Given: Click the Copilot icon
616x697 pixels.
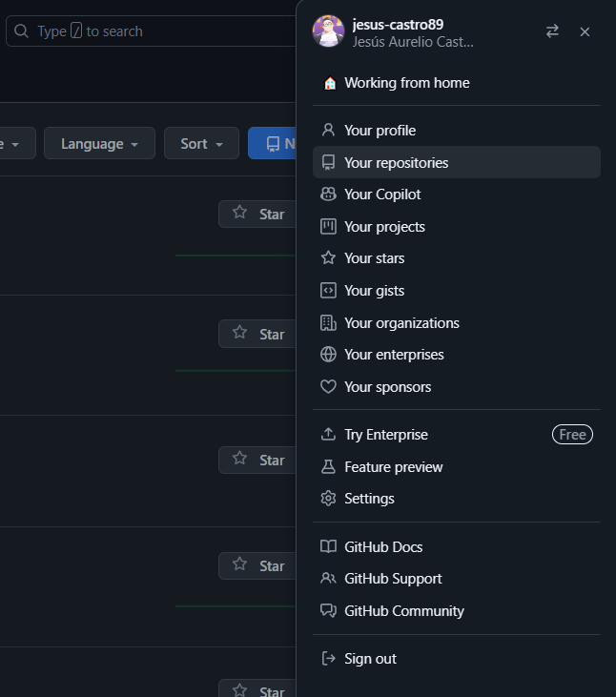Looking at the screenshot, I should point(328,194).
